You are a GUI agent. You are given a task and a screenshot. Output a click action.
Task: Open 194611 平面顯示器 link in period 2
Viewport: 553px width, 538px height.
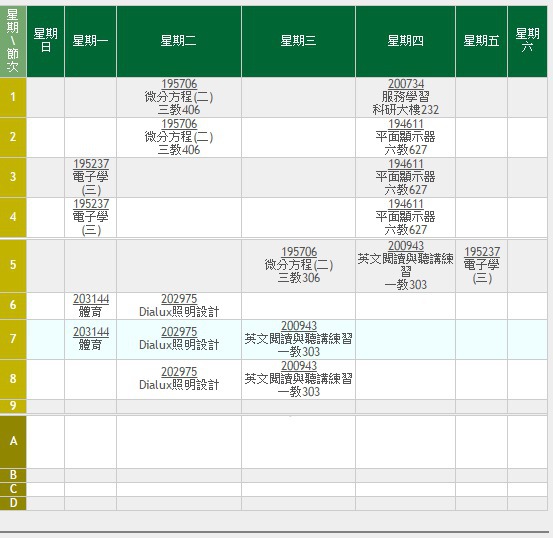click(x=406, y=124)
